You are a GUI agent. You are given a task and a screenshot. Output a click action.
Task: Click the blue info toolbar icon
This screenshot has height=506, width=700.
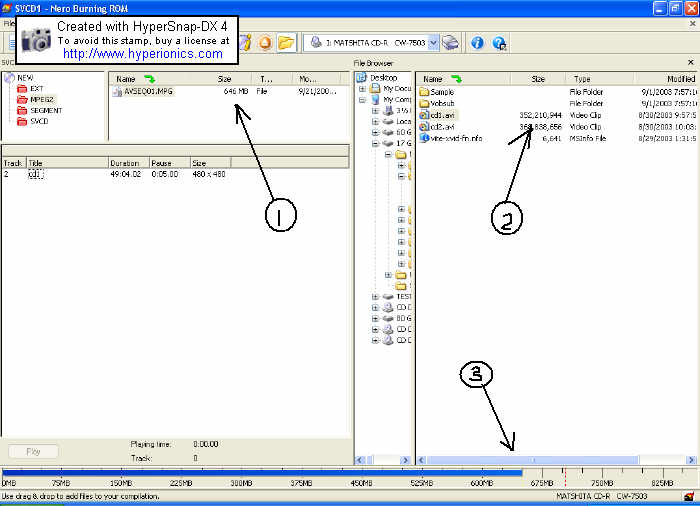tap(477, 43)
